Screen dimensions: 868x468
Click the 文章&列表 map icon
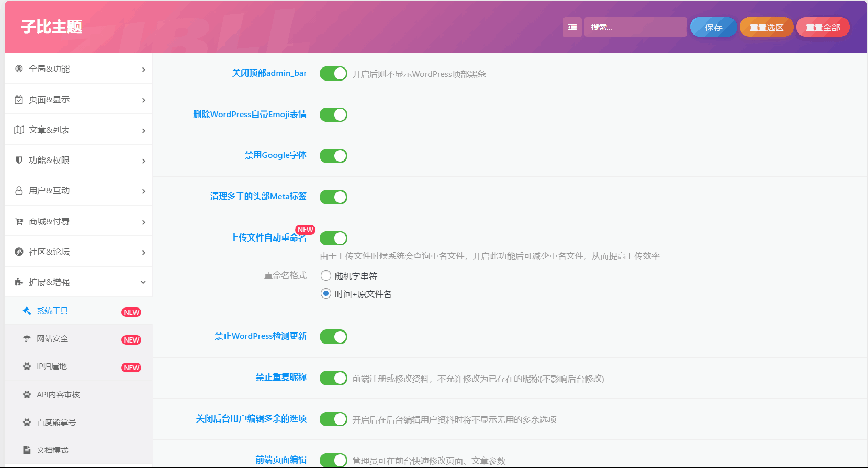[x=19, y=130]
